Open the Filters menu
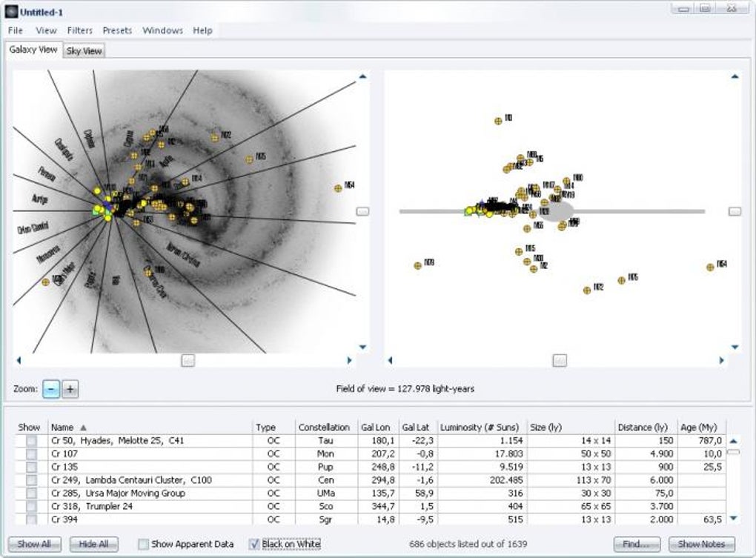The height and width of the screenshot is (558, 756). 79,30
